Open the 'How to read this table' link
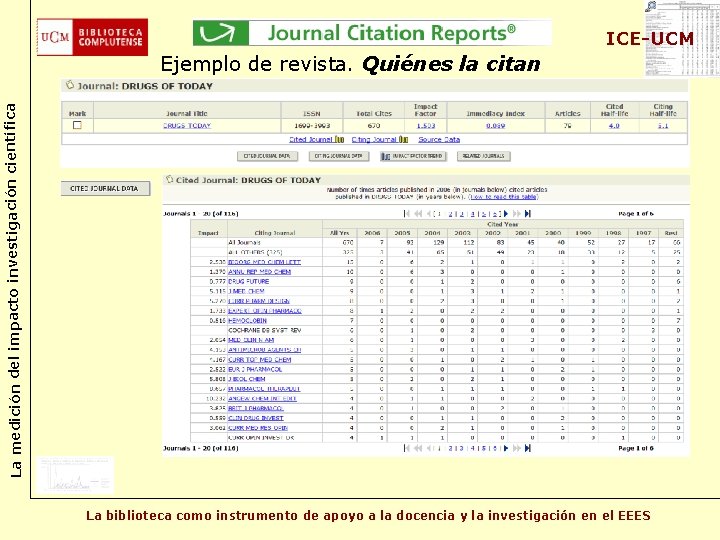This screenshot has width=720, height=540. [x=504, y=197]
